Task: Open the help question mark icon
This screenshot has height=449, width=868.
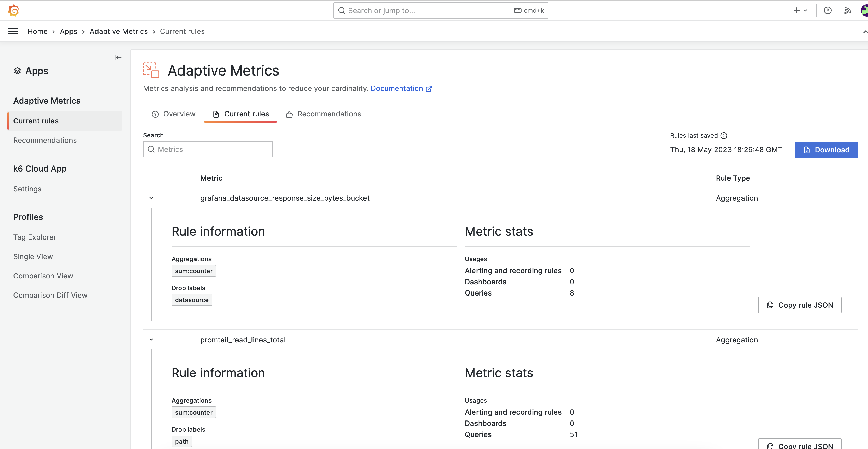Action: (828, 11)
